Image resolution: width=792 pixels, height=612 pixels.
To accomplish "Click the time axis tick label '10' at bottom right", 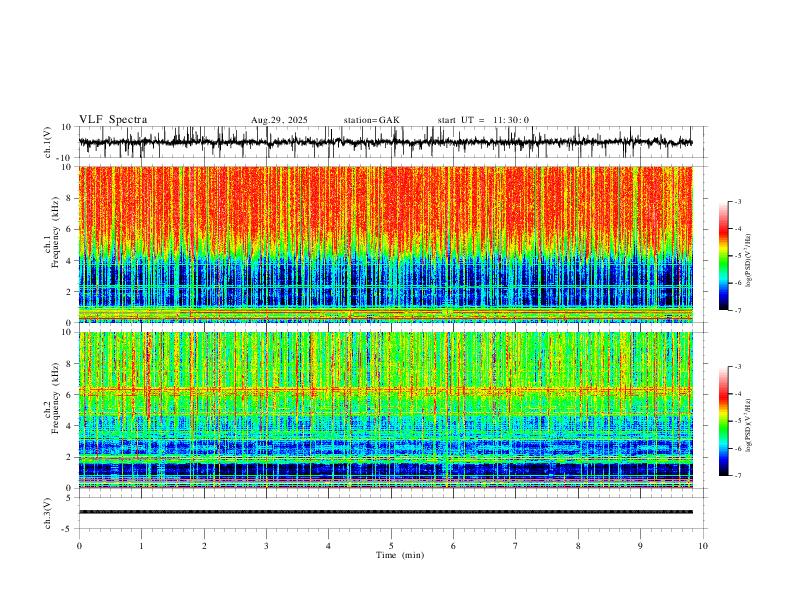I will click(703, 546).
